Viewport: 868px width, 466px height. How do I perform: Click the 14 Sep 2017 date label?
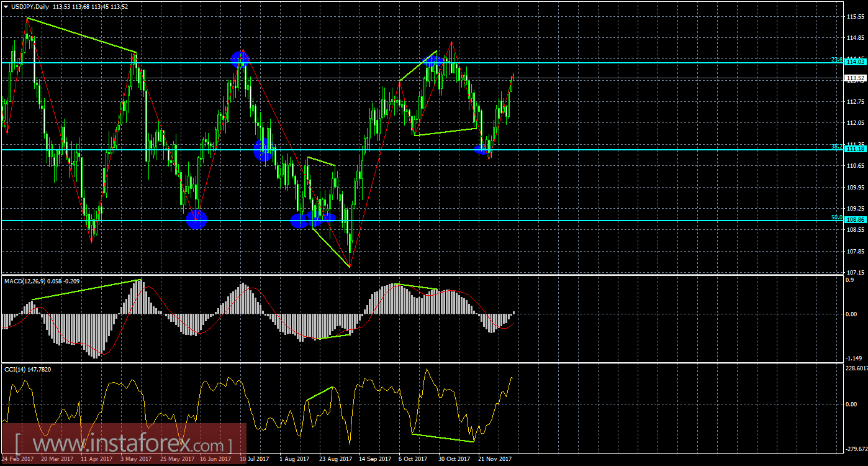coord(375,459)
